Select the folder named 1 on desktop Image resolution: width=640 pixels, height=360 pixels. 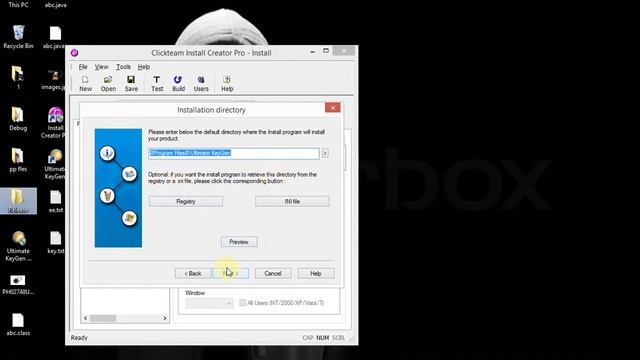point(18,78)
